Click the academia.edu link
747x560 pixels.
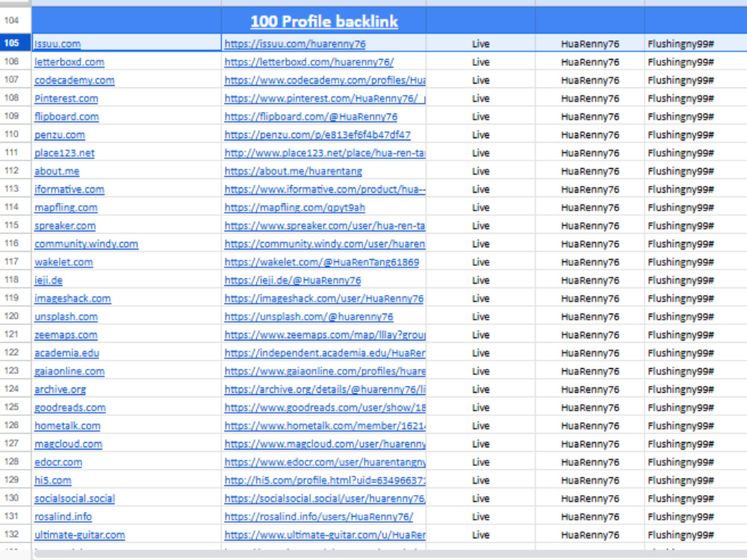(x=66, y=353)
